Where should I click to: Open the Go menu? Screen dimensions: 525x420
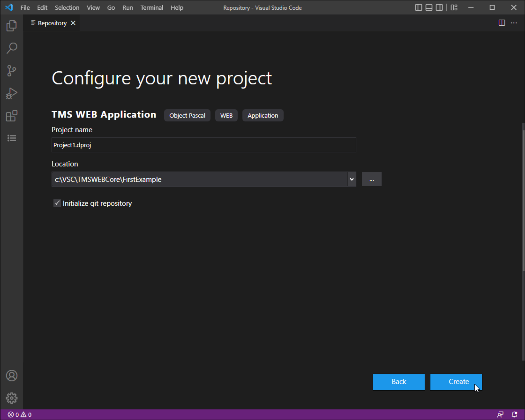[111, 8]
